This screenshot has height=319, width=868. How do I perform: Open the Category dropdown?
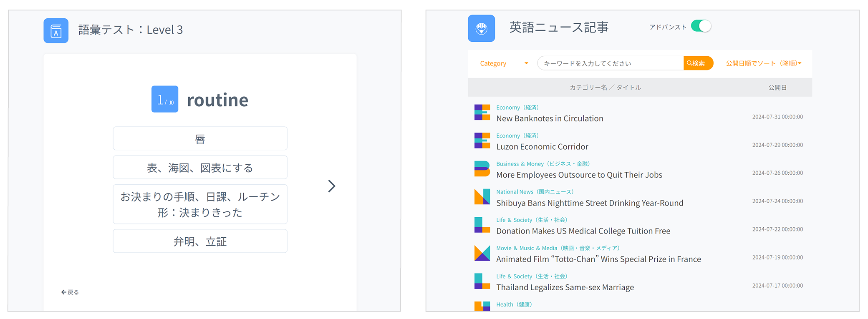tap(504, 63)
